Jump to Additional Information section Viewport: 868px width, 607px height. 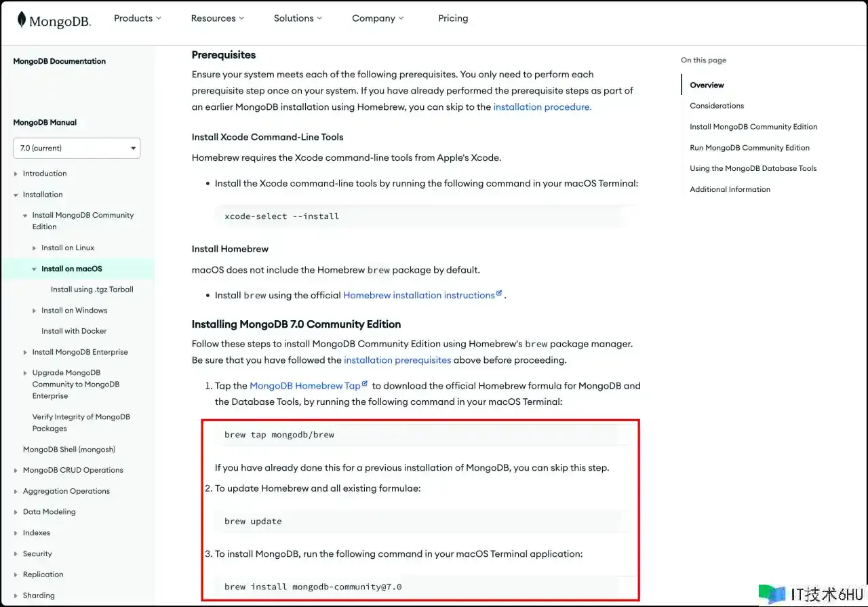point(730,190)
